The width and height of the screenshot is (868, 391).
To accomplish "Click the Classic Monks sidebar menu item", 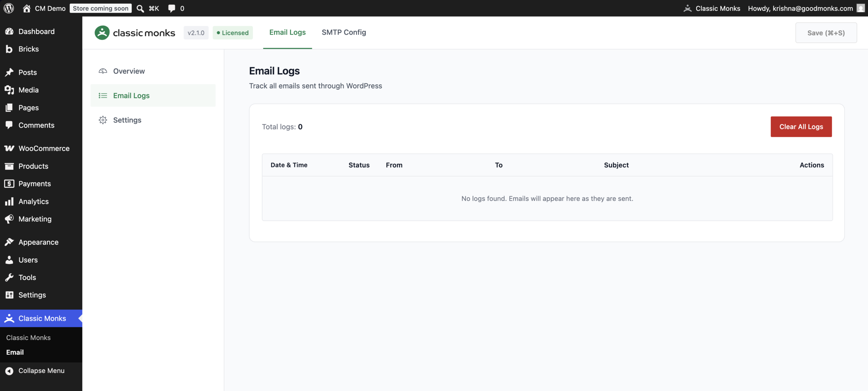I will (41, 318).
